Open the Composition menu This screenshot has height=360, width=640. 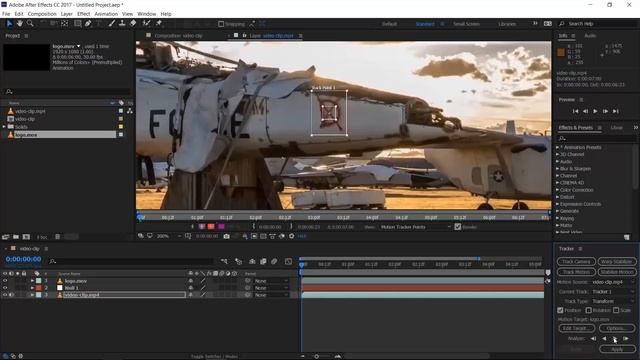42,14
